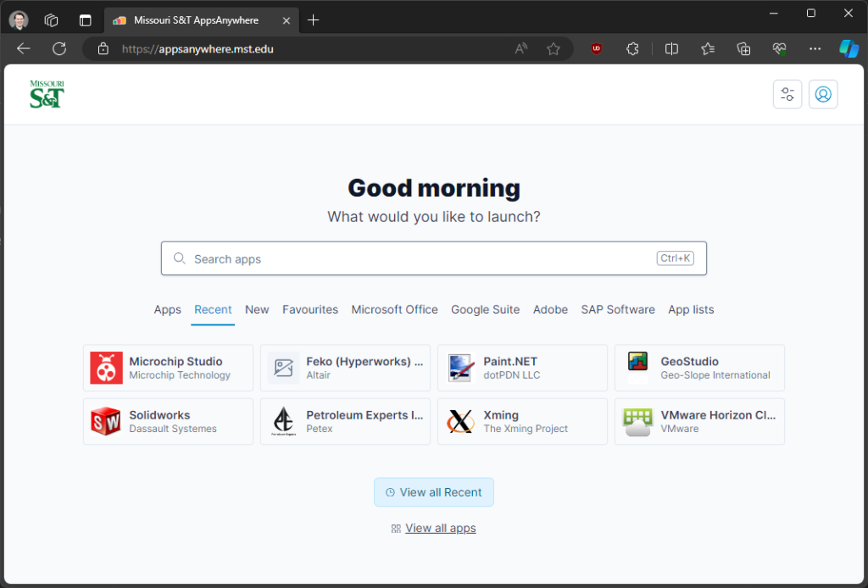The height and width of the screenshot is (588, 868).
Task: Open the Favourites tab
Action: (310, 310)
